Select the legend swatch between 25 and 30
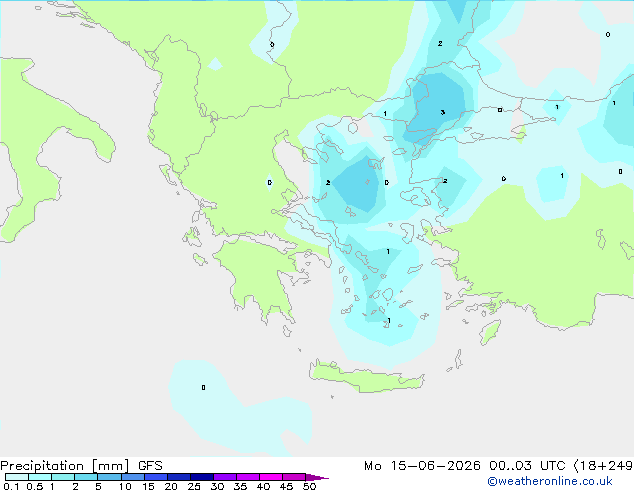The image size is (634, 490). click(x=202, y=477)
